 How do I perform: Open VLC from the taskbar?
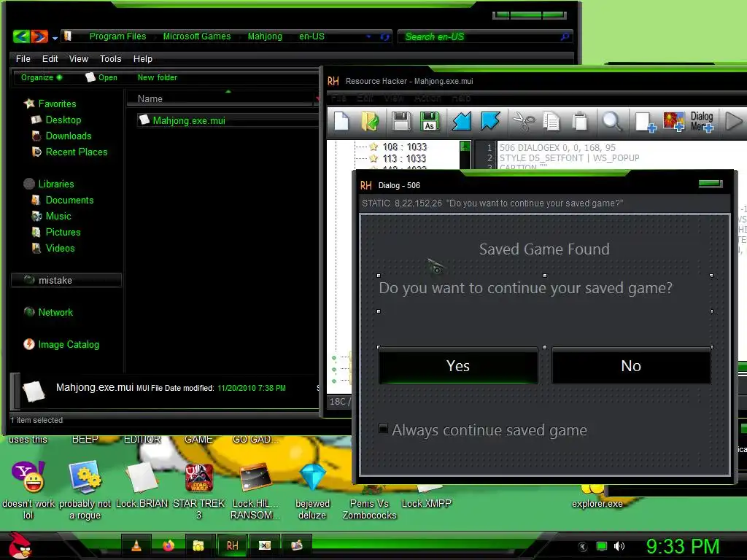pos(136,545)
